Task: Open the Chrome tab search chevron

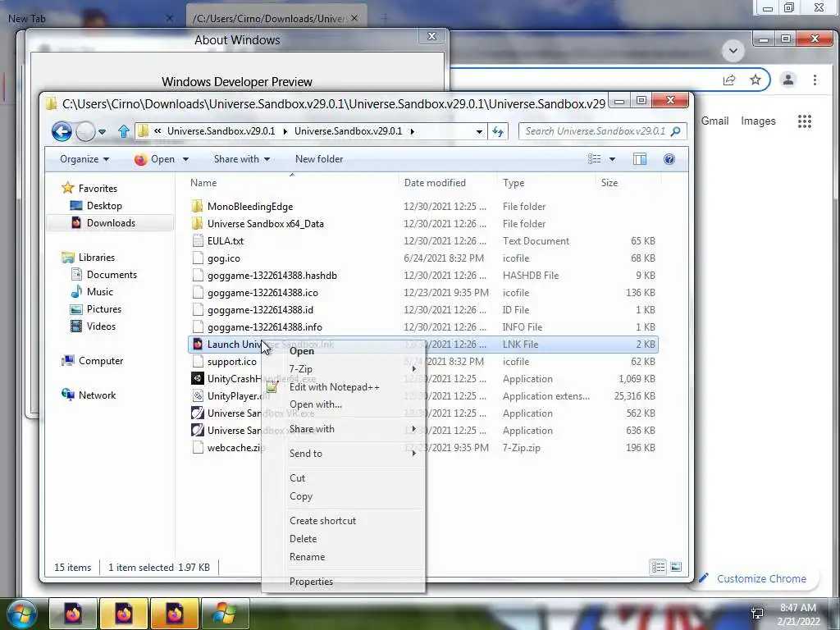Action: 733,51
